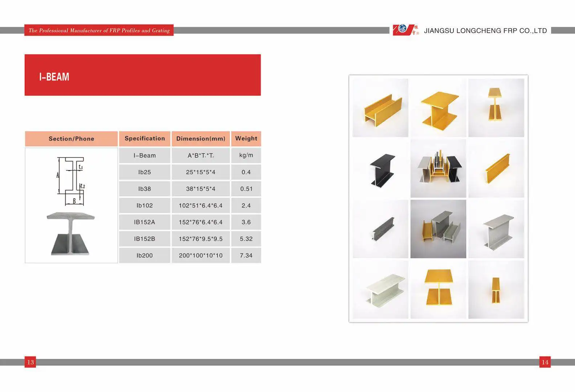
Task: Click the 'Weight' column header
Action: click(x=246, y=139)
